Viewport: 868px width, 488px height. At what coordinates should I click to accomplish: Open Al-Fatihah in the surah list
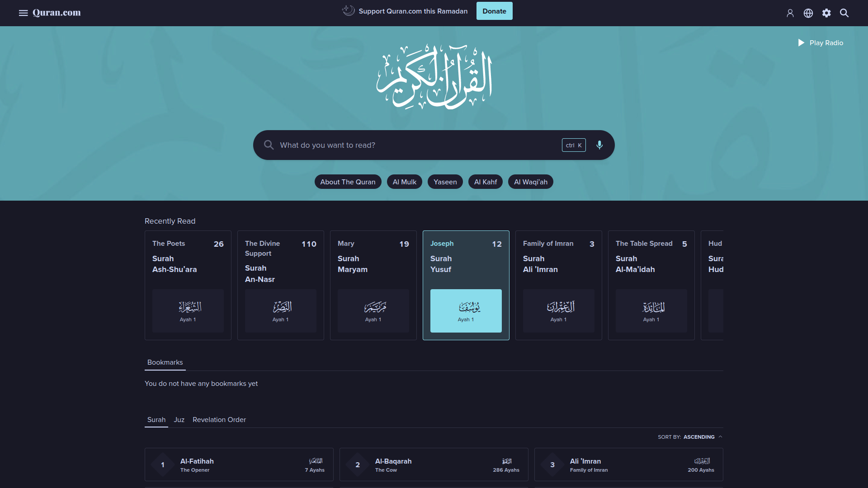[x=239, y=465]
